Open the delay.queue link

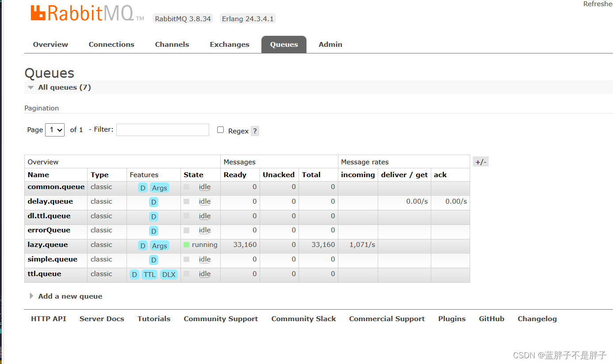click(x=50, y=201)
